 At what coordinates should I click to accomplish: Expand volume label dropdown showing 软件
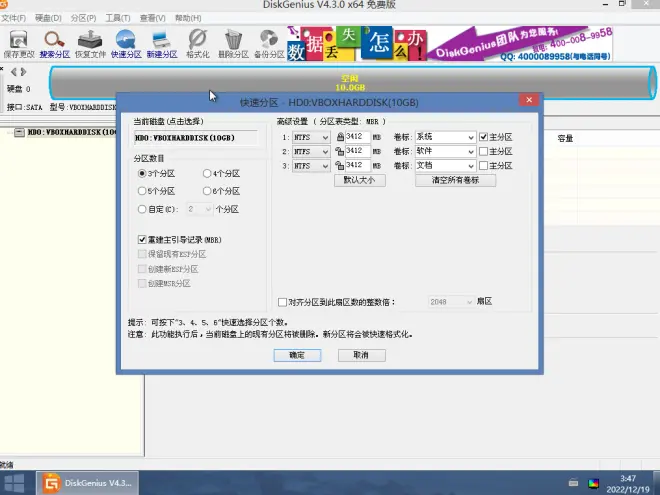pyautogui.click(x=445, y=152)
